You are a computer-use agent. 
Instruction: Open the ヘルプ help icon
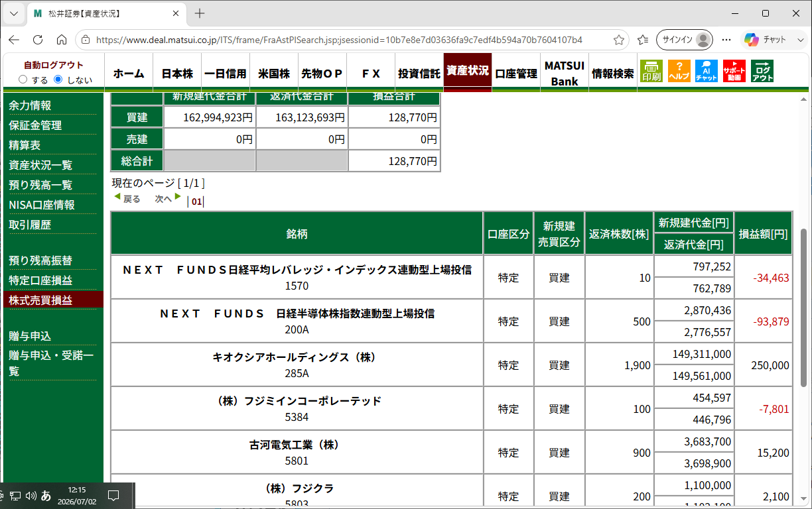(x=679, y=70)
